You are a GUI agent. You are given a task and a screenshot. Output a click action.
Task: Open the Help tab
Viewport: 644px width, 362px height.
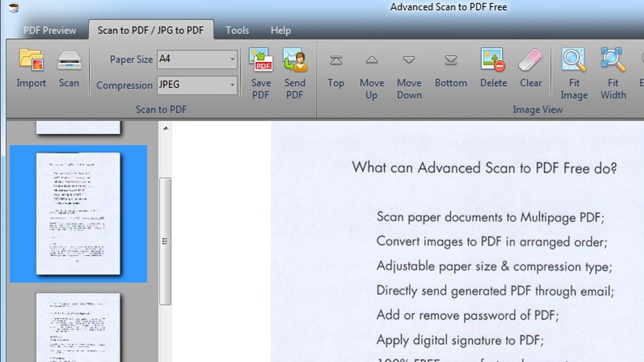coord(281,31)
